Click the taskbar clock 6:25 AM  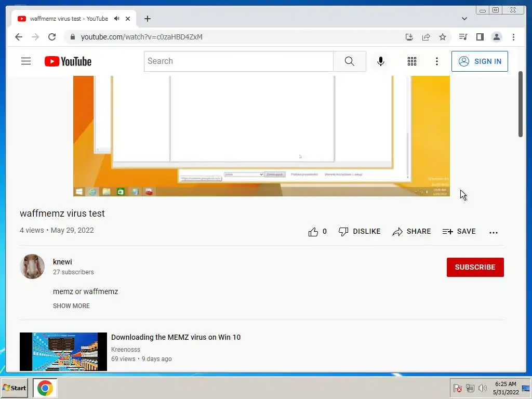tap(506, 388)
